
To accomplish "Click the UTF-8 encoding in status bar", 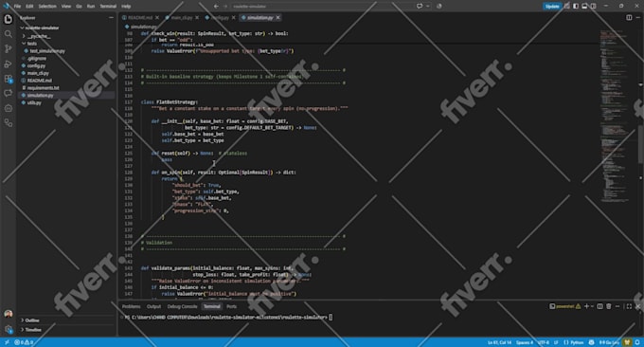I will point(544,342).
